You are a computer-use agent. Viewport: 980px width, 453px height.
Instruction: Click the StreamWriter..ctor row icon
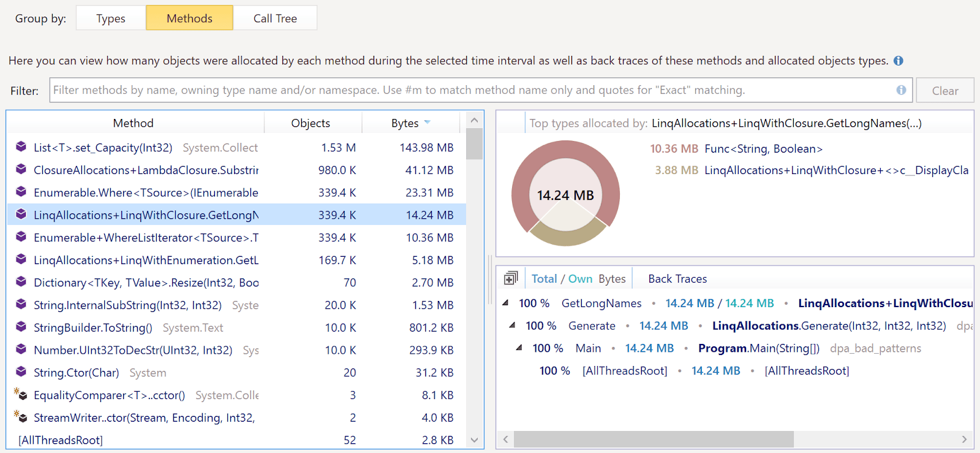coord(21,417)
